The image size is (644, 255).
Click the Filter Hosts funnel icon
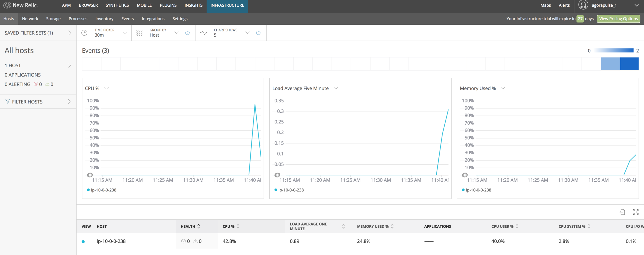(7, 101)
